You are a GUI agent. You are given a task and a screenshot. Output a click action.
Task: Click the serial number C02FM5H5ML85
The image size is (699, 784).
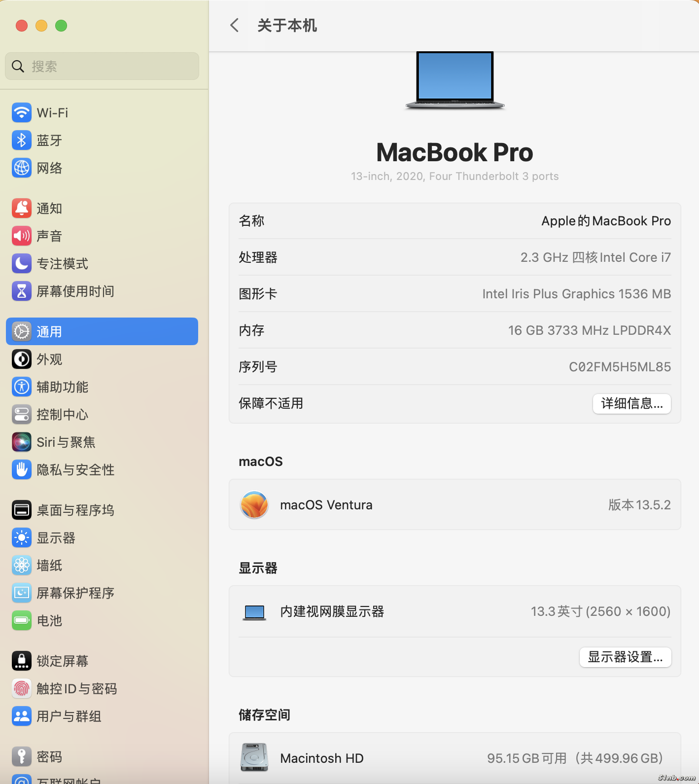pyautogui.click(x=620, y=367)
